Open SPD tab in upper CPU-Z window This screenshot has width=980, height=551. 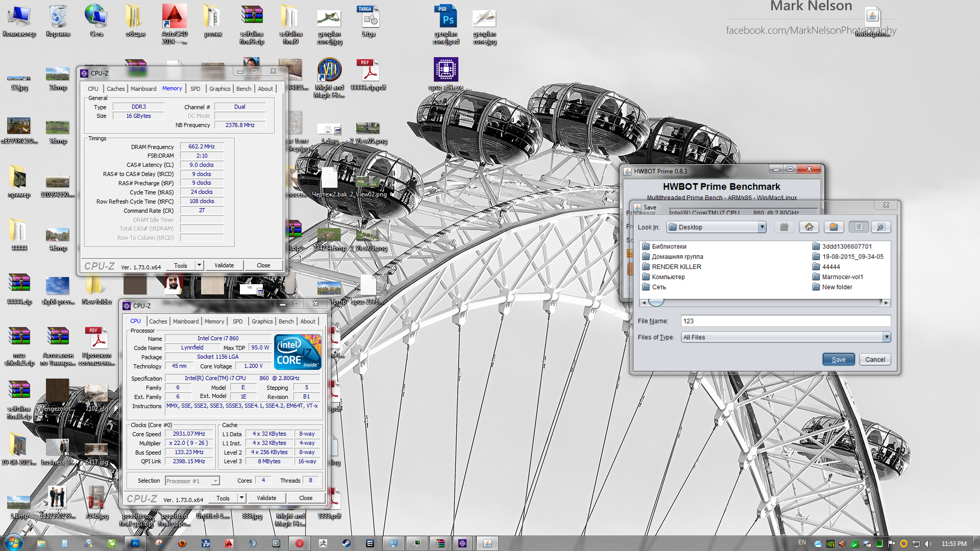(x=195, y=89)
